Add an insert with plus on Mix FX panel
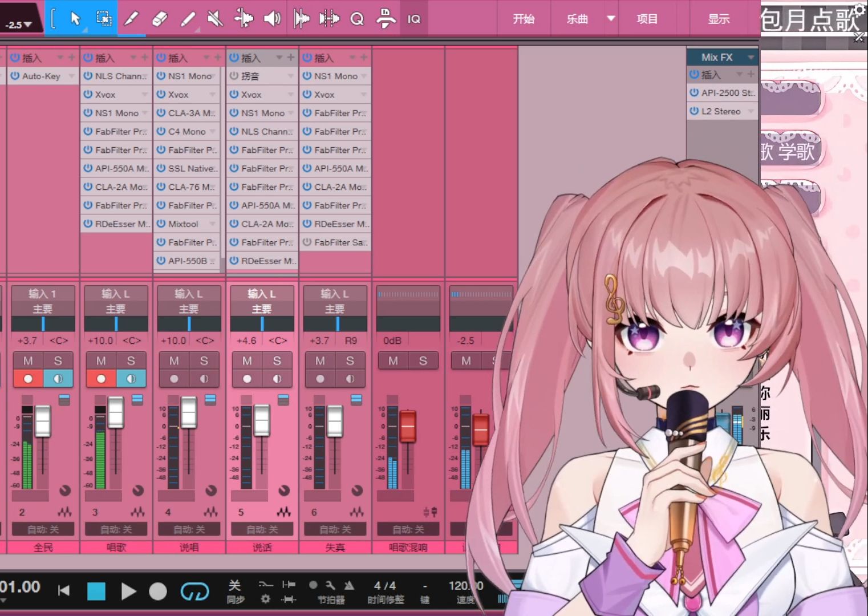 point(751,74)
